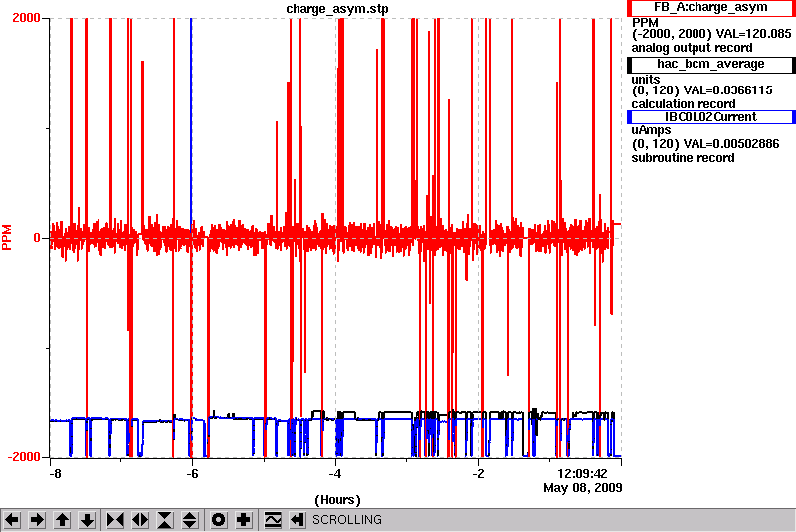Viewport: 796px width, 532px height.
Task: Click the -2 hours axis label
Action: 478,474
